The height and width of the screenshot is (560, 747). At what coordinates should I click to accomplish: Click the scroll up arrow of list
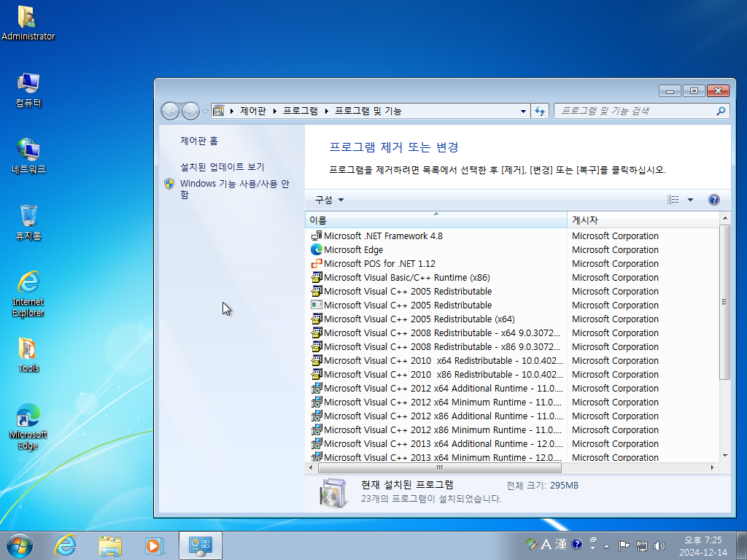tap(724, 218)
